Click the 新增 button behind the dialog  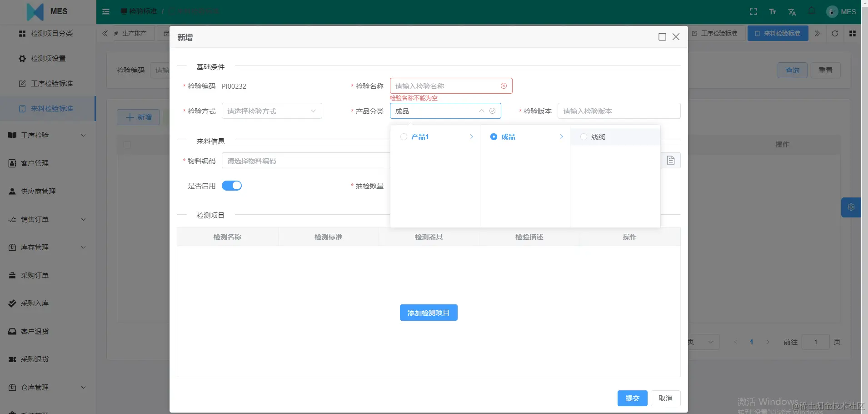click(139, 117)
